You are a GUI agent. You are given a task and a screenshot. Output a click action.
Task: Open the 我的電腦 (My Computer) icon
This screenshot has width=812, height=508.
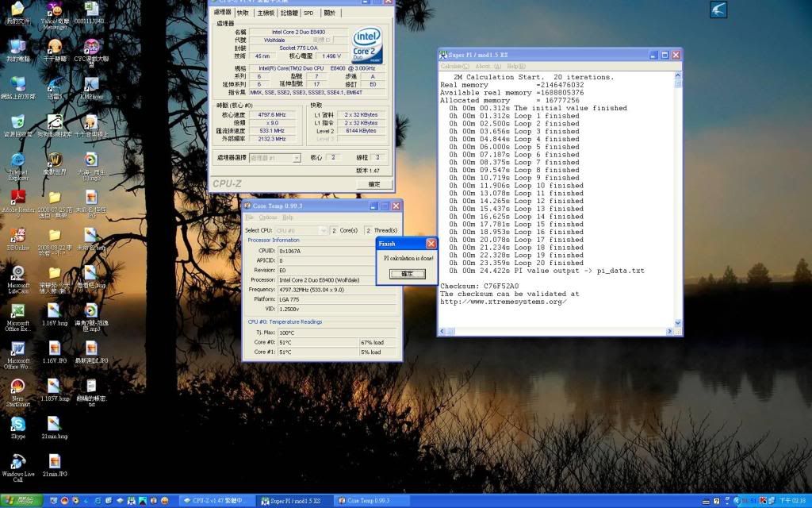[x=18, y=48]
